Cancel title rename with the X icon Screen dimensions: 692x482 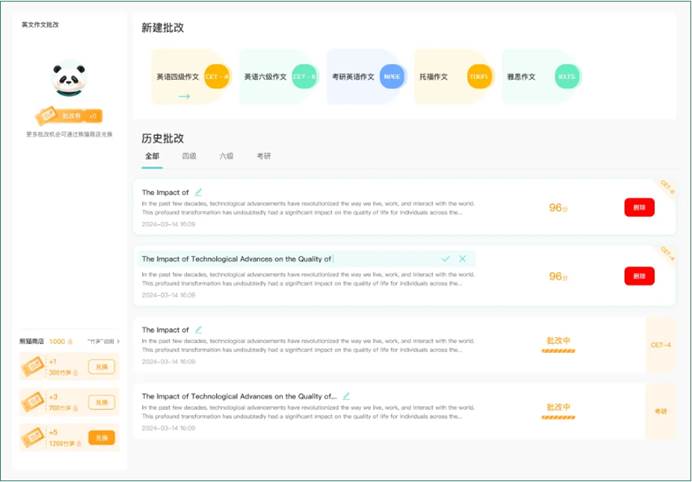(463, 259)
